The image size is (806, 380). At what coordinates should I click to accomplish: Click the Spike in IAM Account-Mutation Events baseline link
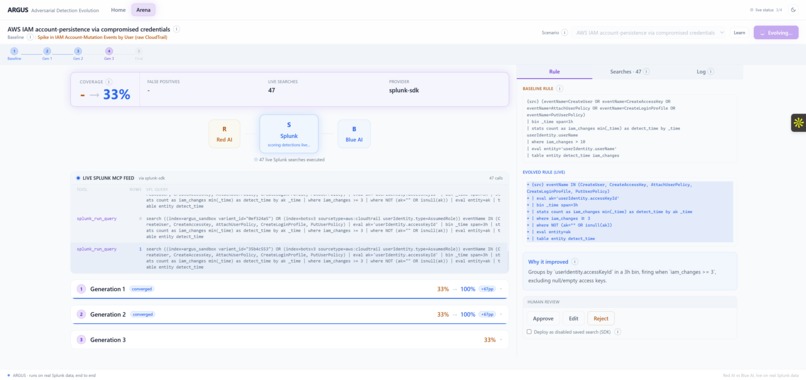coord(102,37)
